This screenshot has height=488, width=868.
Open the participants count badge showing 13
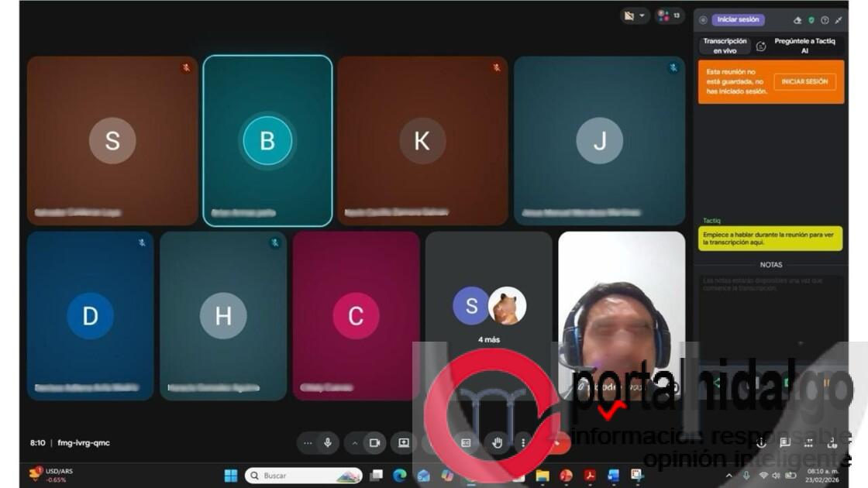670,15
